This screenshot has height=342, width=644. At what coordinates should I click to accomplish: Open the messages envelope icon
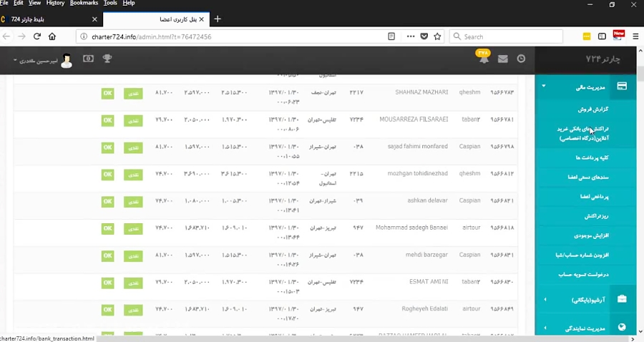coord(503,59)
